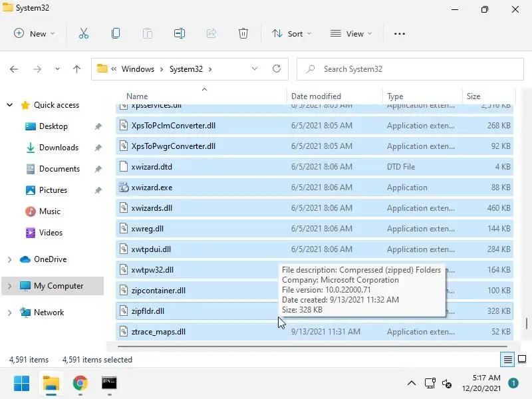532x399 pixels.
Task: Click the Copy icon in toolbar
Action: coord(116,34)
